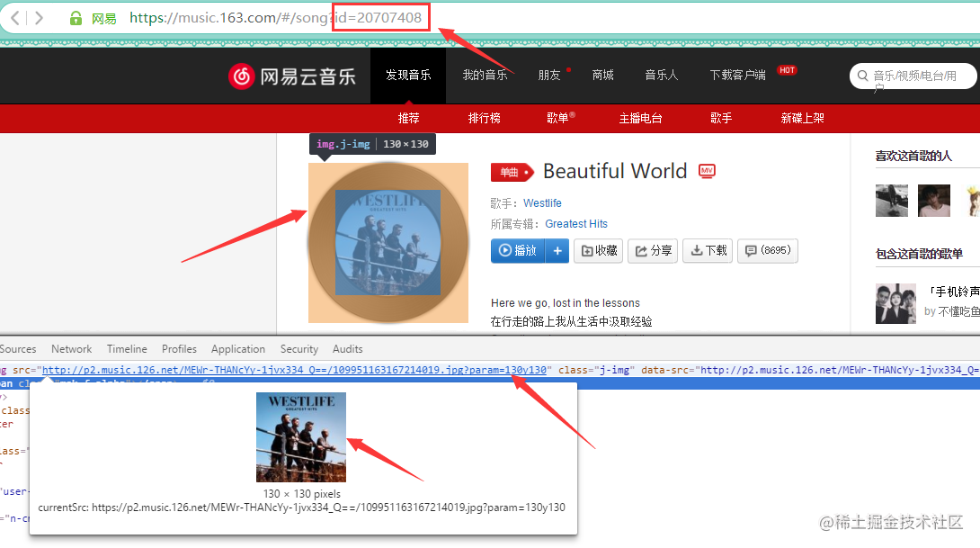
Task: Click the Westlife image preview in tooltip
Action: tap(301, 437)
